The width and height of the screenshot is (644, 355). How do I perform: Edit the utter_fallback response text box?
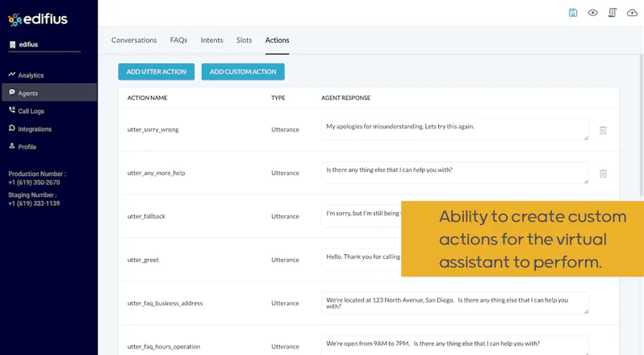pos(362,216)
